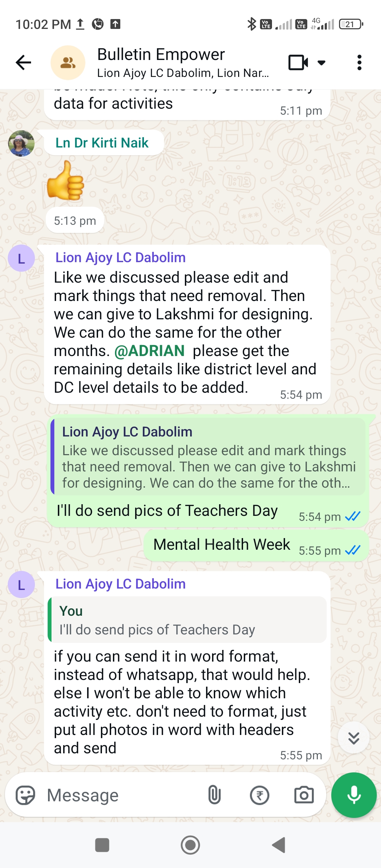Open the Bulletin Empower group avatar
Image resolution: width=381 pixels, height=868 pixels.
pyautogui.click(x=68, y=63)
